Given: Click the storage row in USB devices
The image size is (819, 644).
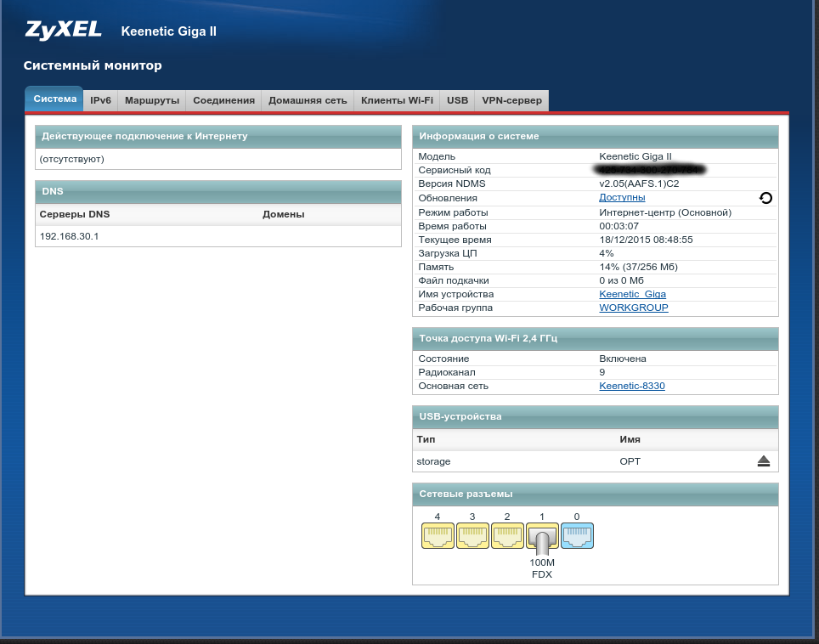Looking at the screenshot, I should tap(433, 461).
